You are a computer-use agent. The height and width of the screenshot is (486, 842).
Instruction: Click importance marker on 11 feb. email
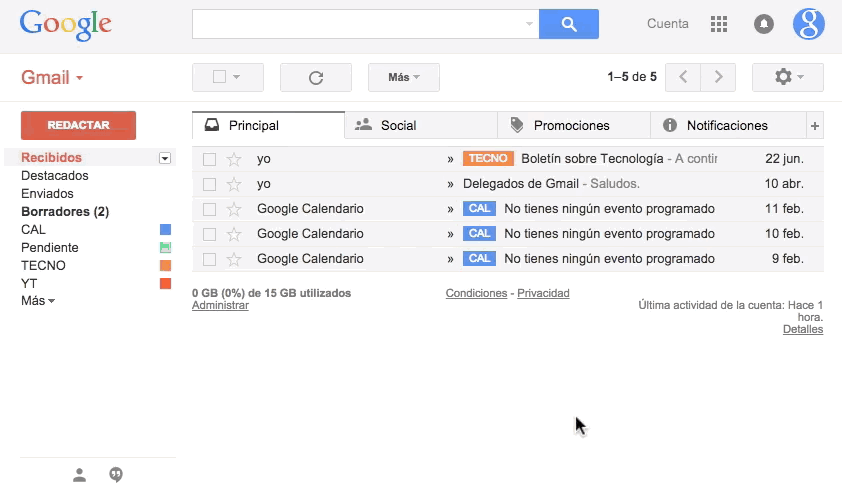click(450, 209)
